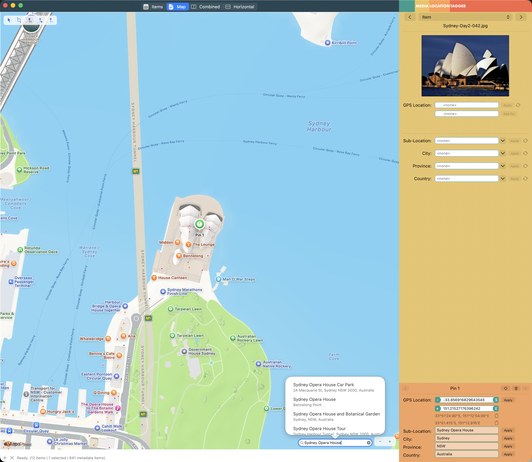Zoom in the map with plus button
The height and width of the screenshot is (462, 532).
[x=390, y=442]
